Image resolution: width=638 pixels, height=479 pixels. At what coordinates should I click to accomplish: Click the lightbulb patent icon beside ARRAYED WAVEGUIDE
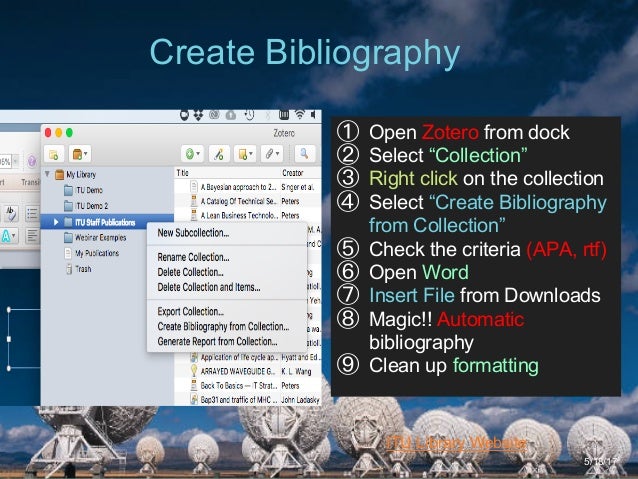coord(194,371)
